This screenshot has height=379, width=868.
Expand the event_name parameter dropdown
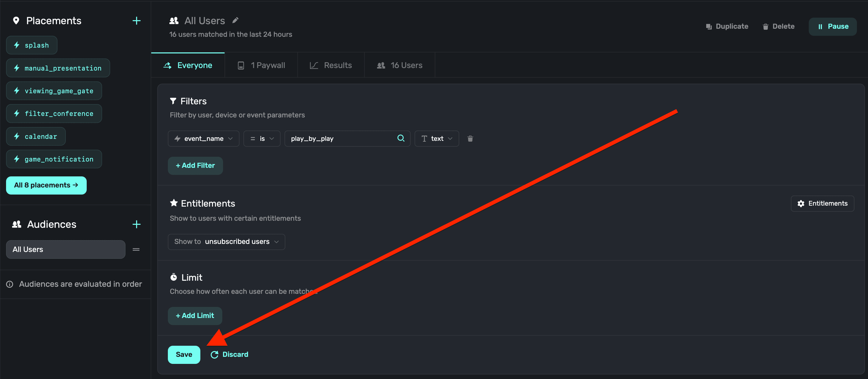(x=203, y=139)
